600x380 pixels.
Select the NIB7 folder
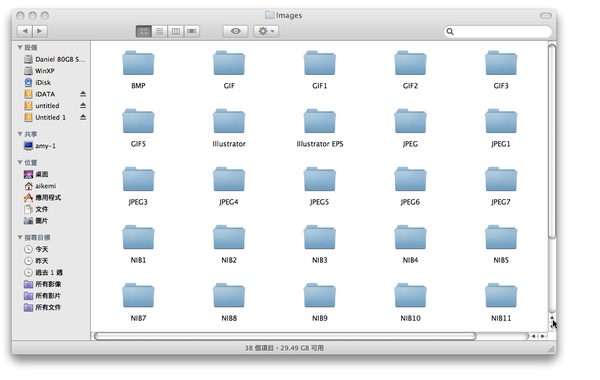point(138,296)
